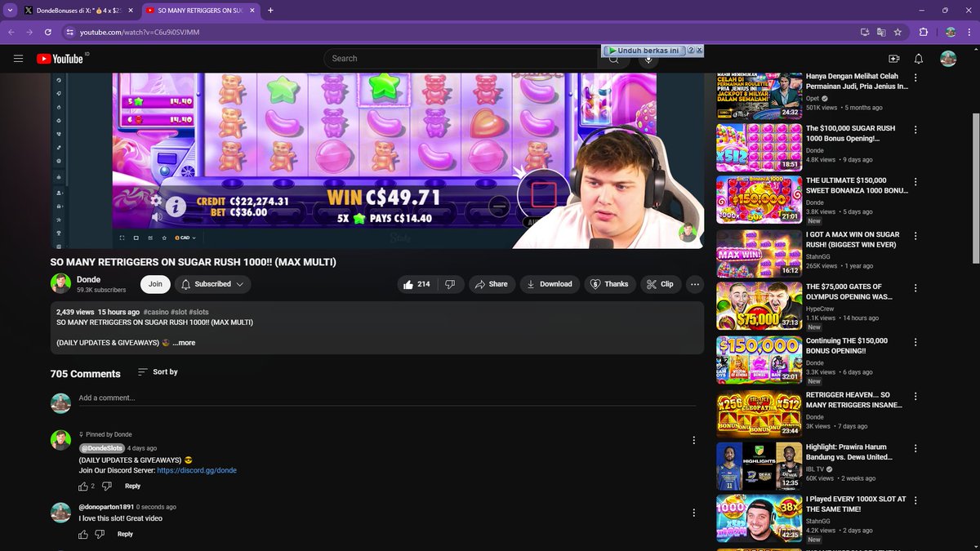Open menu for 'Hanya Dengan Melihat Celah' video
980x551 pixels.
pos(915,78)
